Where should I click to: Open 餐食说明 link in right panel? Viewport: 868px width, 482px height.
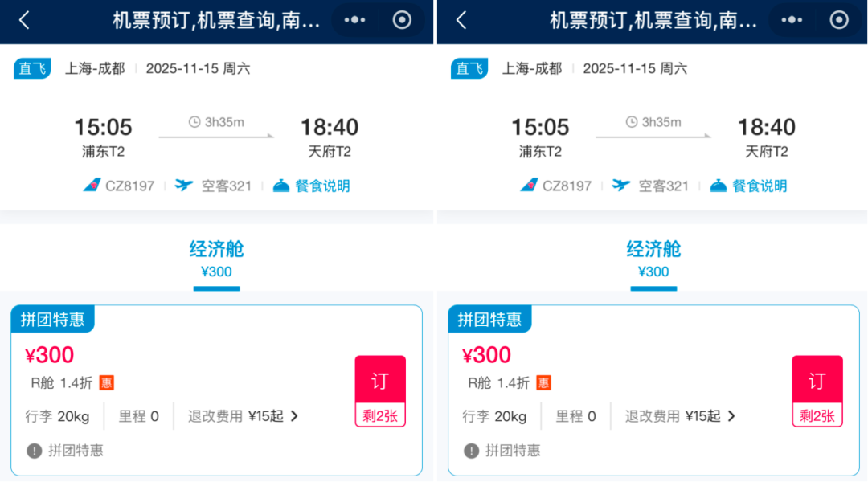pos(759,186)
